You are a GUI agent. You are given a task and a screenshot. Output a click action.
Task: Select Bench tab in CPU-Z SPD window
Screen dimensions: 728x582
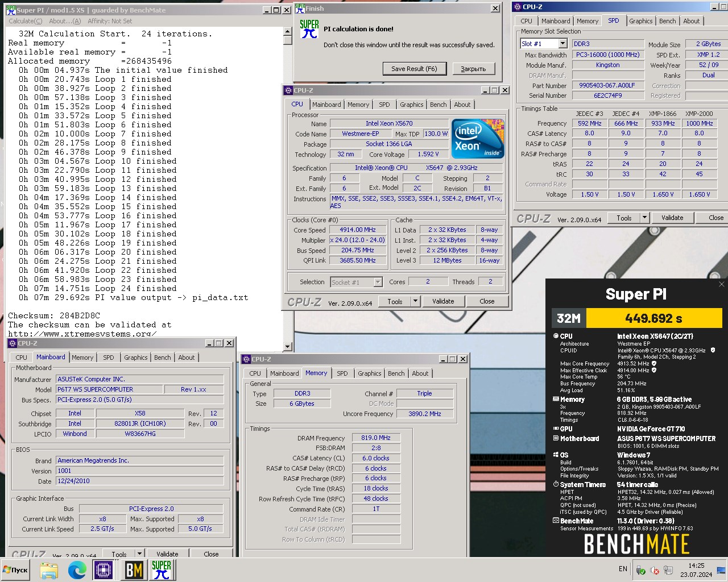coord(668,21)
